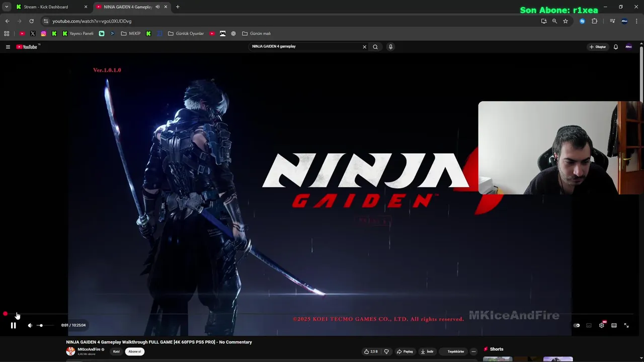Open the Oluştur create button
The width and height of the screenshot is (644, 362).
tap(598, 47)
